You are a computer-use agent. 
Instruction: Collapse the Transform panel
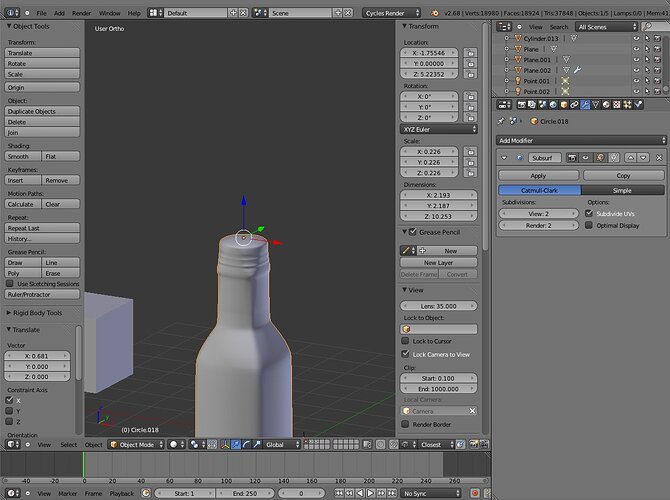coord(405,26)
